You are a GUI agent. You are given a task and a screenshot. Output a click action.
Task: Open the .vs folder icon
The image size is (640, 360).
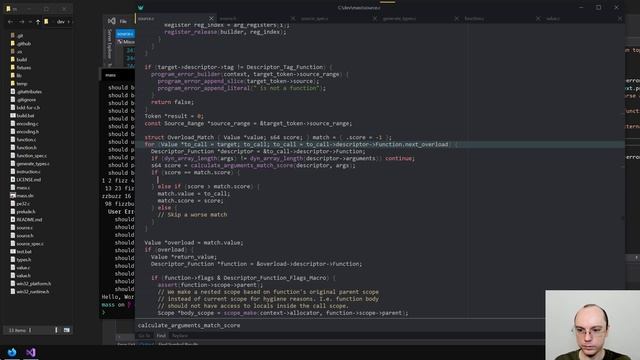[x=13, y=51]
